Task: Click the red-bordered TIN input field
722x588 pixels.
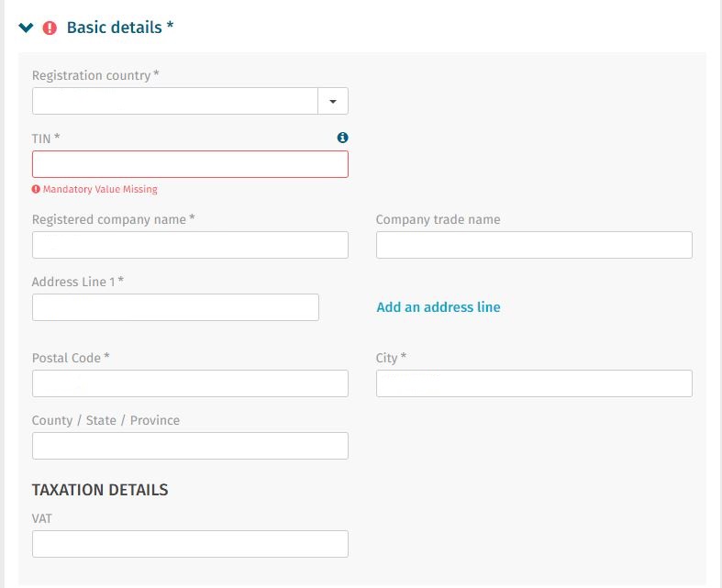Action: 190,164
